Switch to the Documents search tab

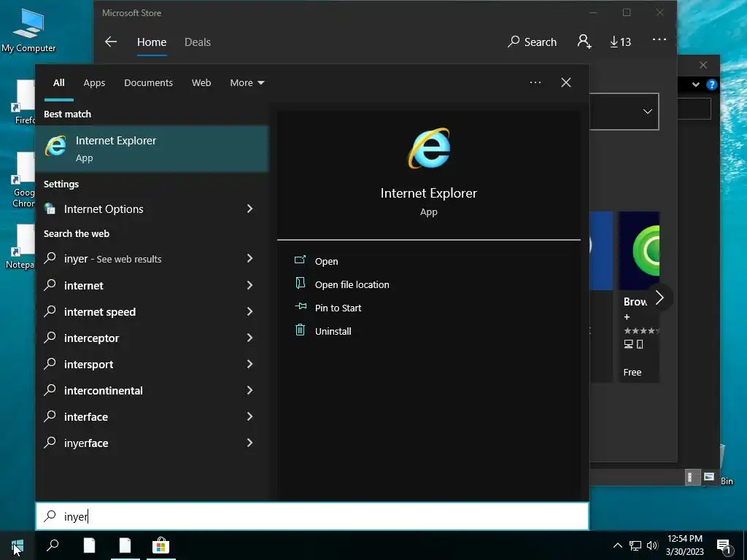click(x=148, y=83)
